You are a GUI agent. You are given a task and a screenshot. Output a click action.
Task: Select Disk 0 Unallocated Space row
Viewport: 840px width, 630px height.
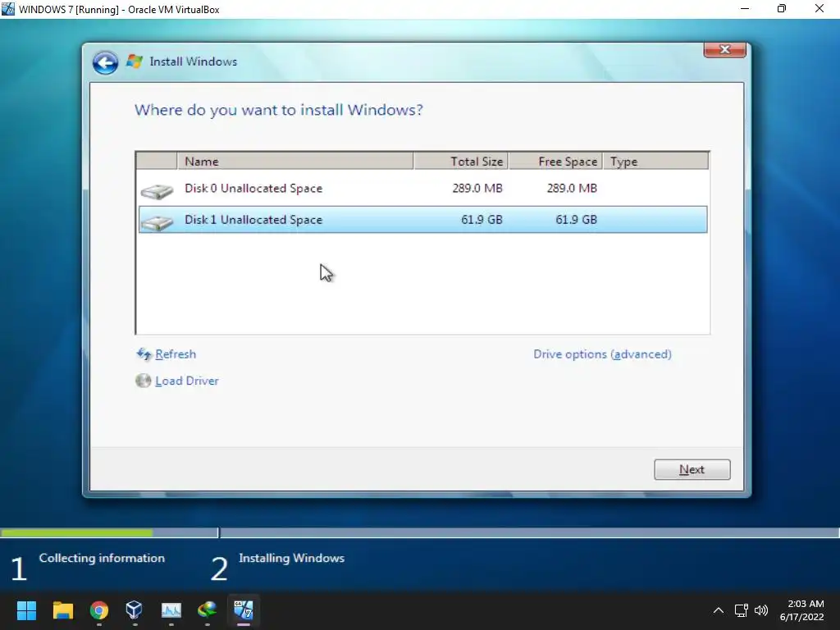click(x=422, y=188)
